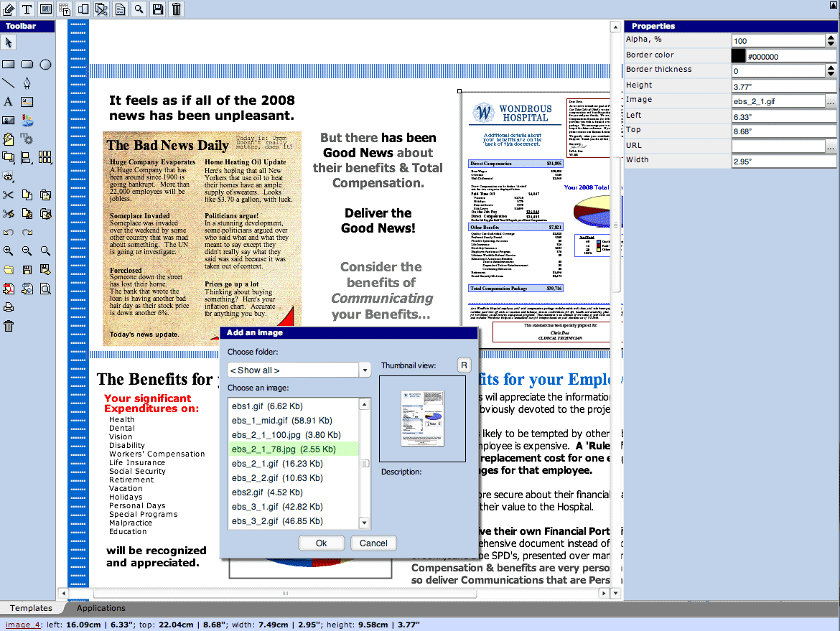Select the ellipse shape tool
Viewport: 840px width, 631px height.
[x=45, y=65]
